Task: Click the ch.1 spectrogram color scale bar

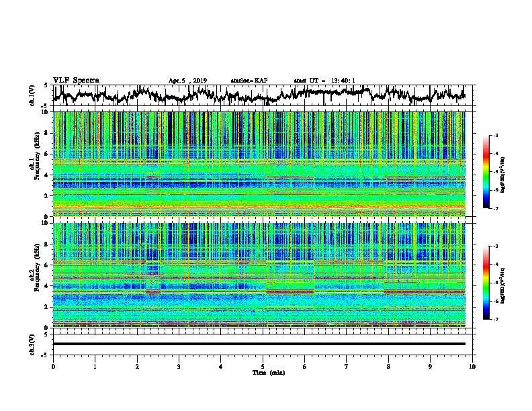Action: tap(486, 172)
